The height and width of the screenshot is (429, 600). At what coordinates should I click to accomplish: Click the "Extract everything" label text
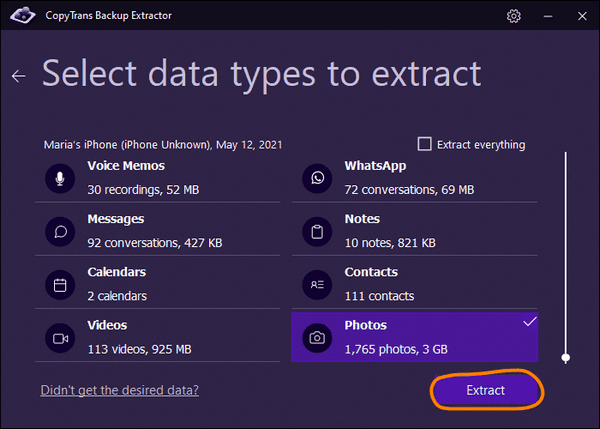(x=481, y=145)
